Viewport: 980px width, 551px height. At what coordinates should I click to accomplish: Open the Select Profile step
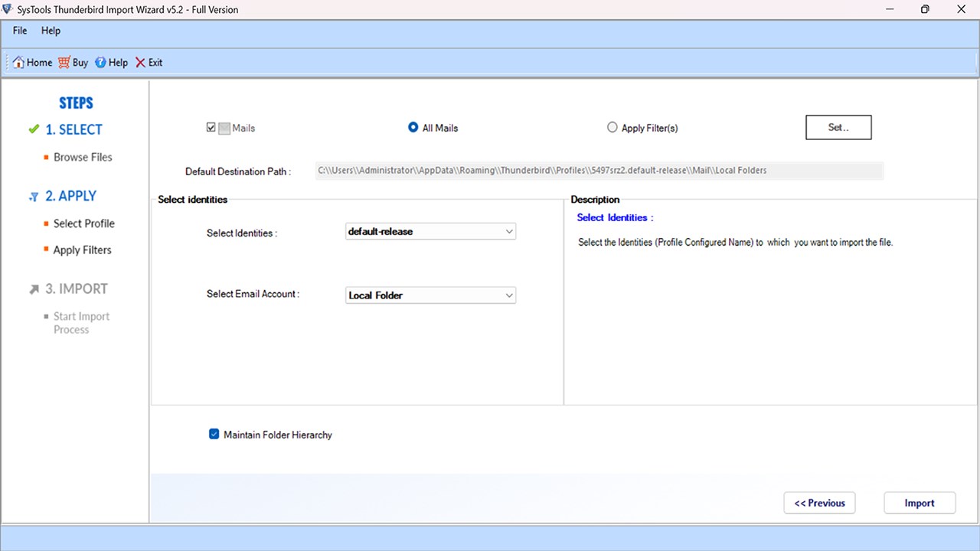[x=84, y=223]
